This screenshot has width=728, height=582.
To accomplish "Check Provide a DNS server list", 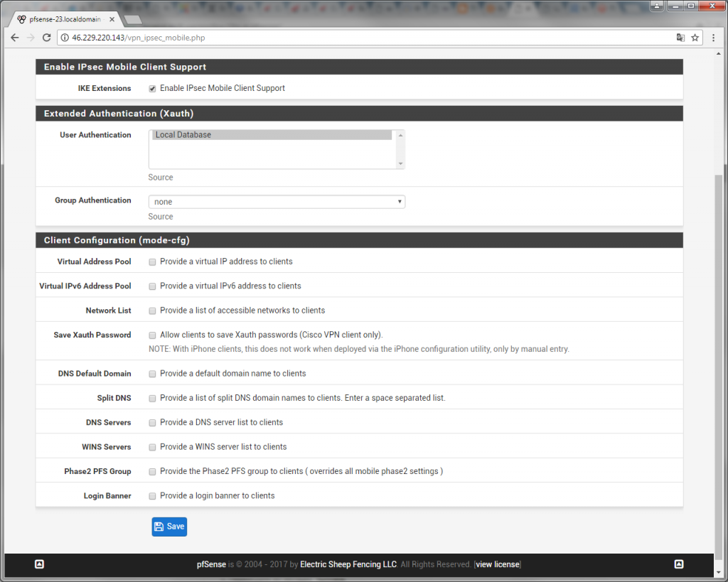I will (152, 423).
